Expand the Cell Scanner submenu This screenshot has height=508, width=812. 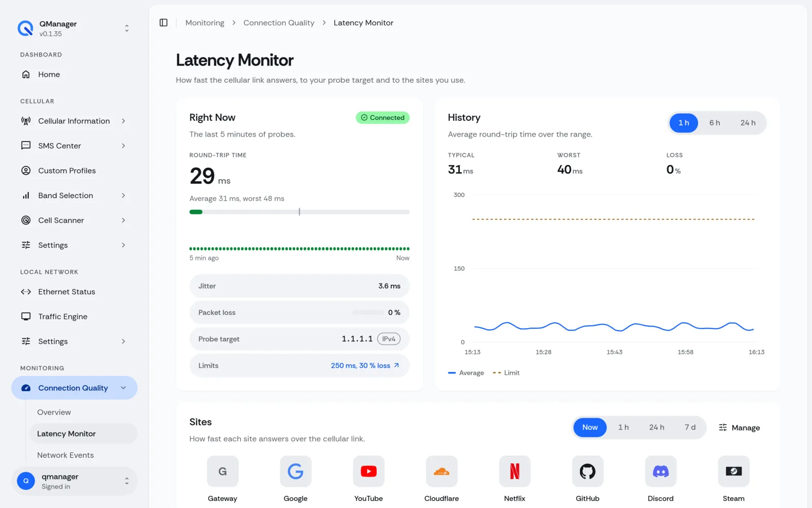pyautogui.click(x=123, y=220)
